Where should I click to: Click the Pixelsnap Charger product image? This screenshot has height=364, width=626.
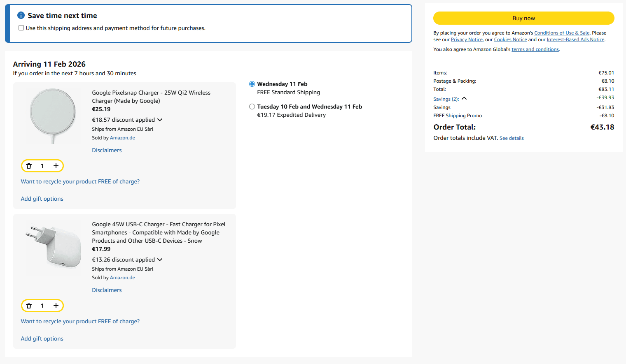pyautogui.click(x=53, y=116)
